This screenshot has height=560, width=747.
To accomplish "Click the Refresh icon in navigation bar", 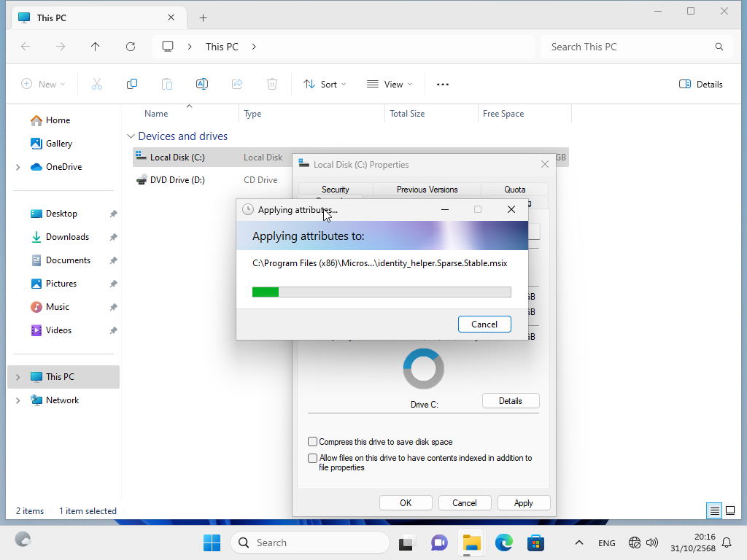I will (131, 47).
